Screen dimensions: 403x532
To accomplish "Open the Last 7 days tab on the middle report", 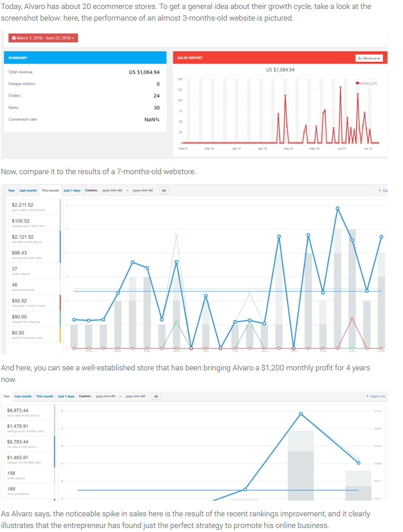I will click(72, 190).
